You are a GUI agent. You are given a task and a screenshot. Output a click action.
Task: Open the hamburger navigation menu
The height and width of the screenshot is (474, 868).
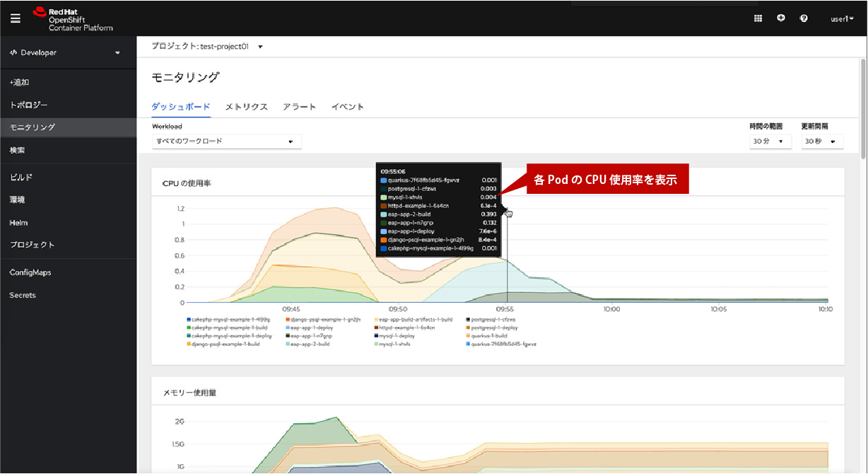point(16,18)
